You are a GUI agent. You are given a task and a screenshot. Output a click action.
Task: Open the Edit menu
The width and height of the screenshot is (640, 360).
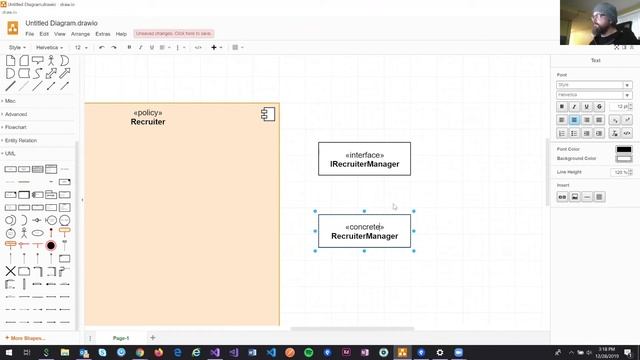44,34
